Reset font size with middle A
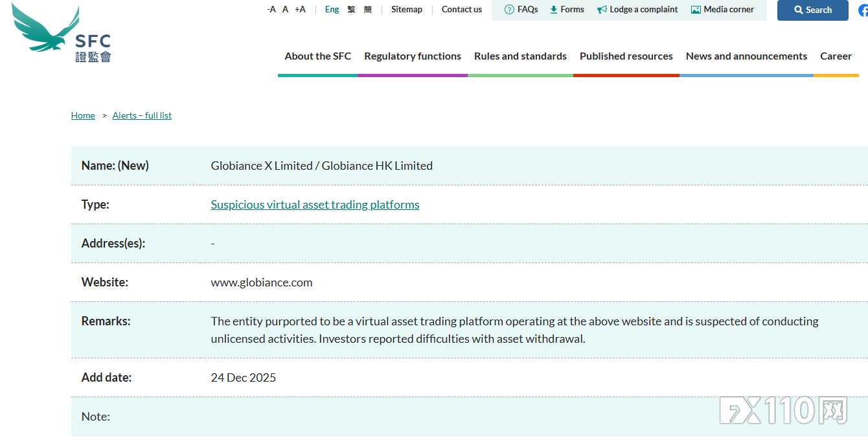 click(285, 10)
